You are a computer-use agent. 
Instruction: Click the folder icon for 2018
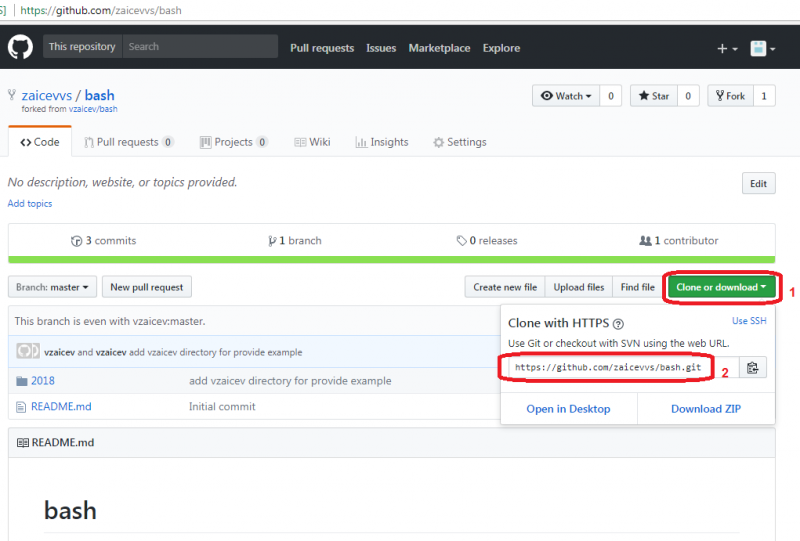click(21, 381)
